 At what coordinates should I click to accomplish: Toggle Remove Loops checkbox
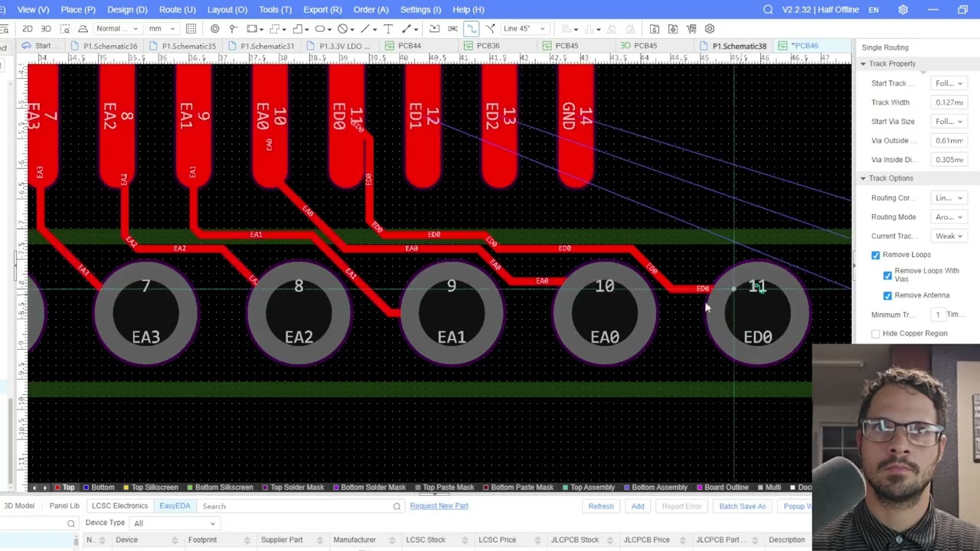(876, 255)
